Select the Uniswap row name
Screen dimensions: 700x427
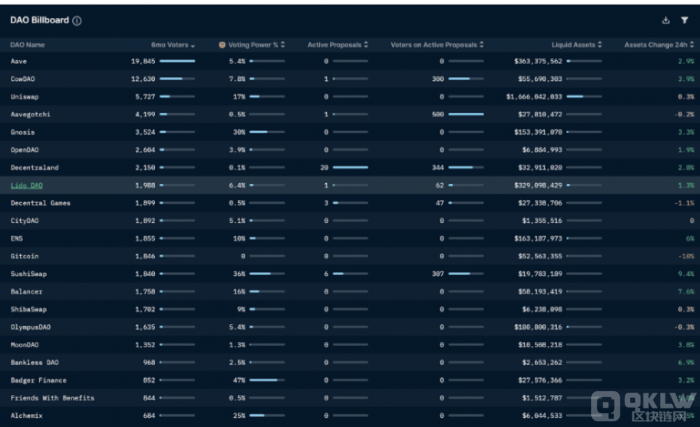point(25,96)
